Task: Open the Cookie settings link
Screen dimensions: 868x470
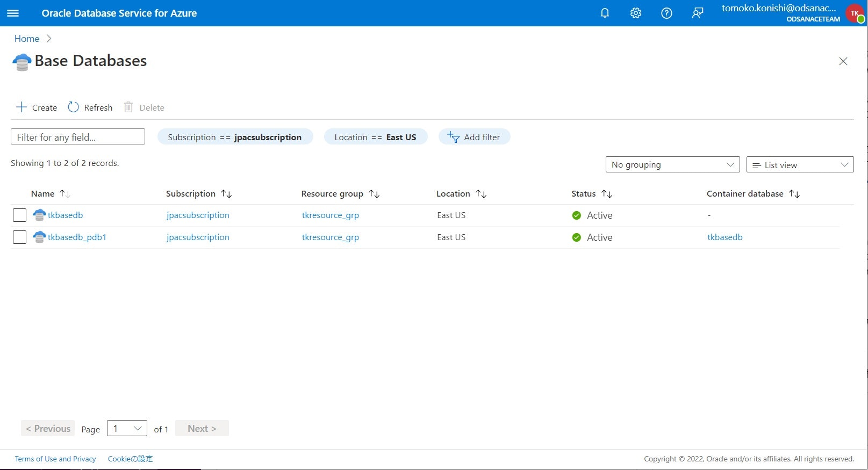Action: point(131,459)
